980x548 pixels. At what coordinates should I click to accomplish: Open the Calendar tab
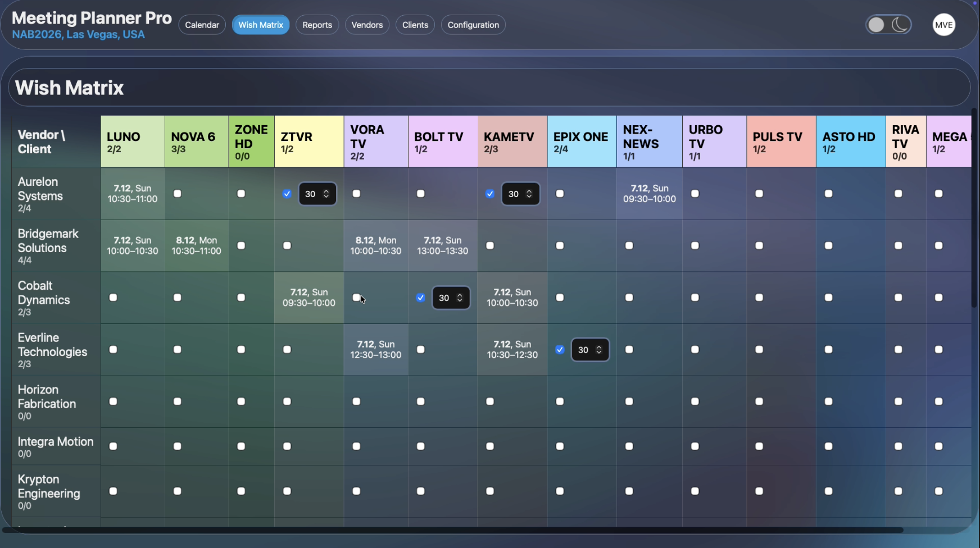tap(202, 25)
